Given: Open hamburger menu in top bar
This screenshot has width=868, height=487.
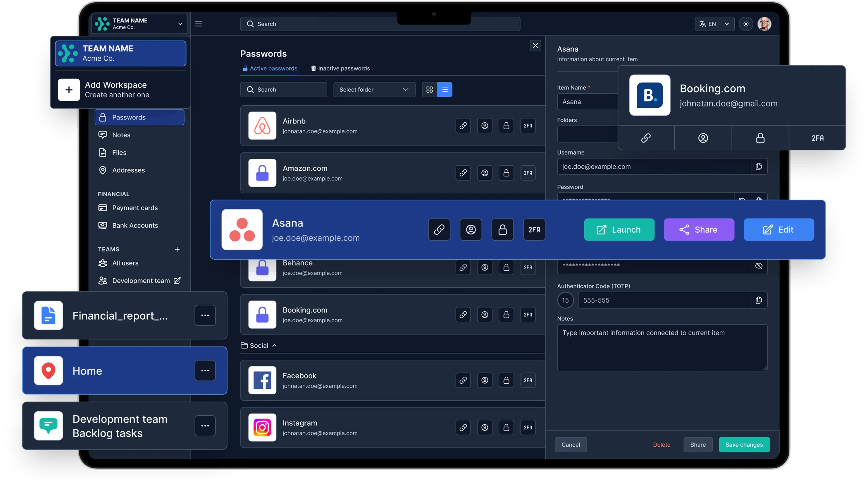Looking at the screenshot, I should (x=199, y=24).
